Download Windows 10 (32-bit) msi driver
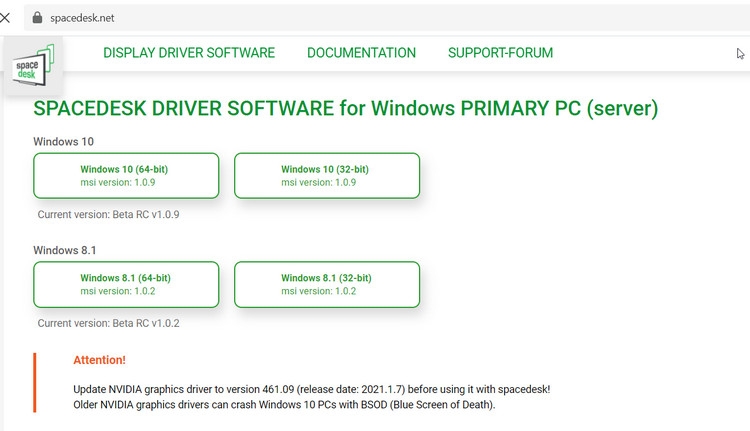The width and height of the screenshot is (750, 431). click(x=327, y=176)
